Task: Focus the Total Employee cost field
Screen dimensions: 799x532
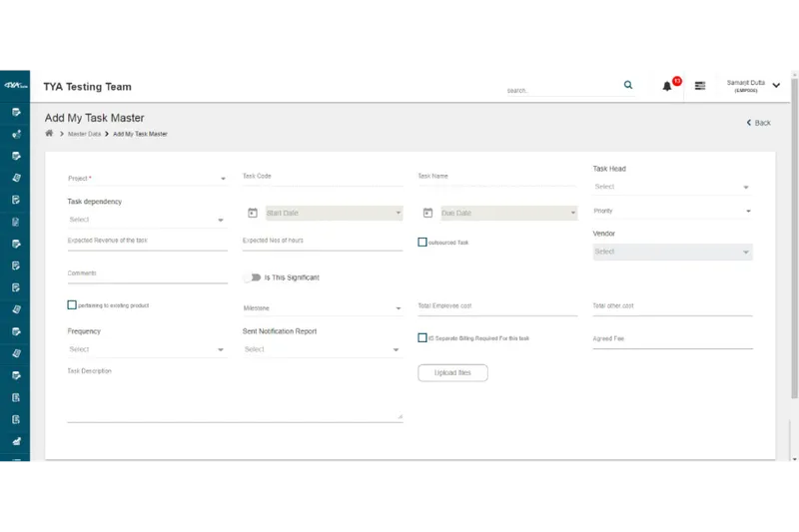Action: point(497,307)
